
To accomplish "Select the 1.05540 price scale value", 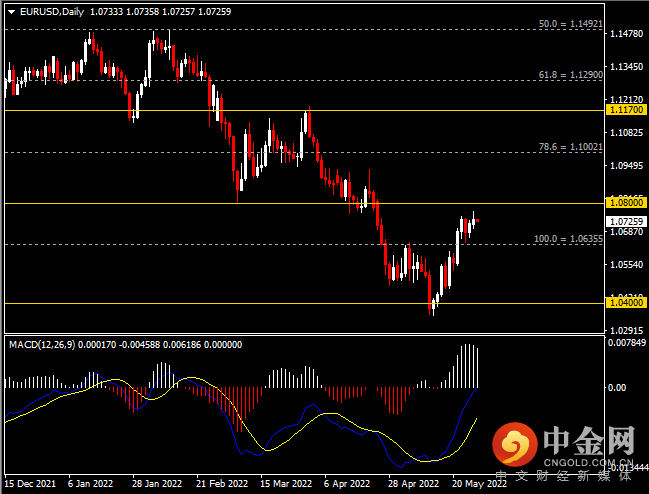I will (627, 264).
